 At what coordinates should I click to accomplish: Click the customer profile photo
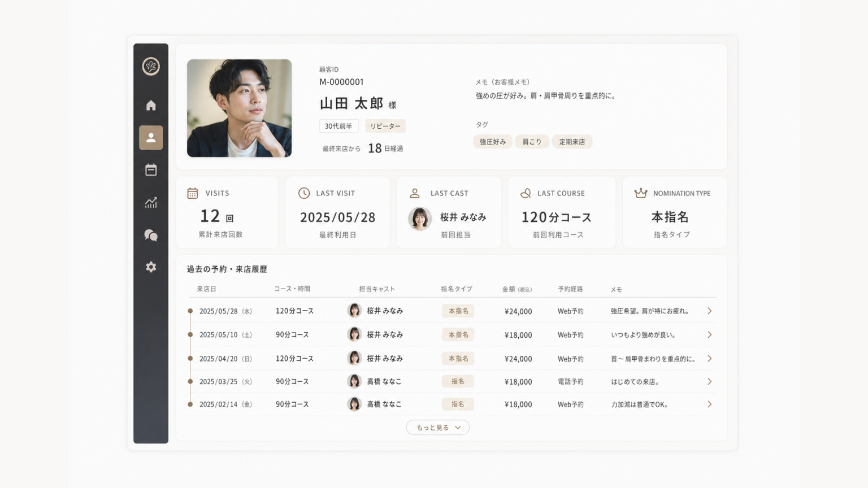(240, 108)
